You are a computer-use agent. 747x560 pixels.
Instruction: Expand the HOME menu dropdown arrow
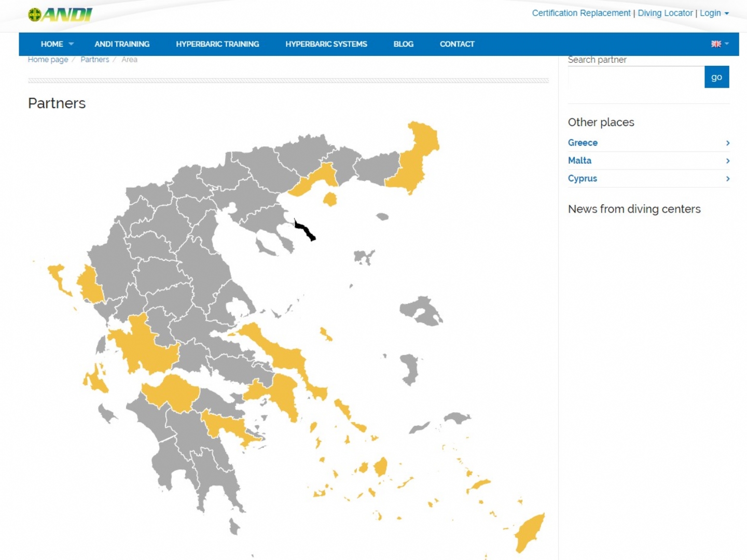(x=71, y=44)
